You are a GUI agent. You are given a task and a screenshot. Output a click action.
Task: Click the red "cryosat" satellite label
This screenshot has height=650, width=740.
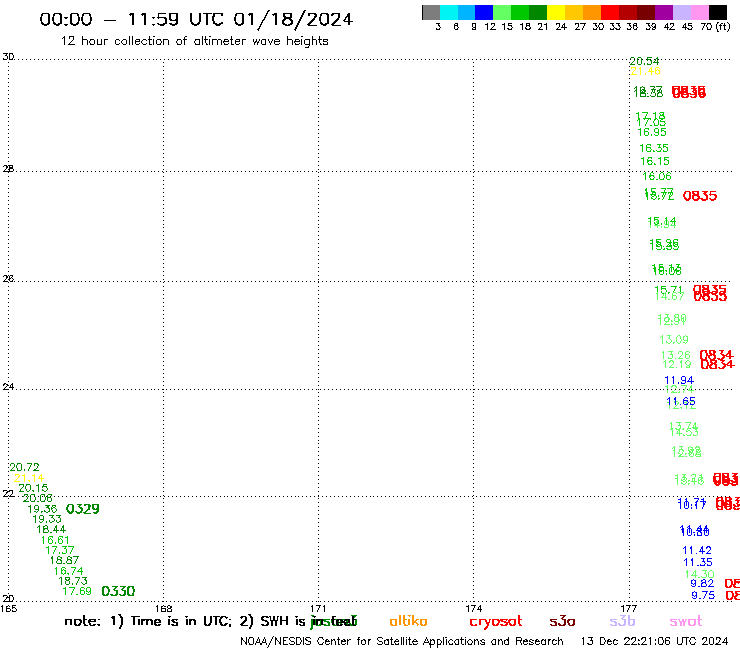coord(496,622)
